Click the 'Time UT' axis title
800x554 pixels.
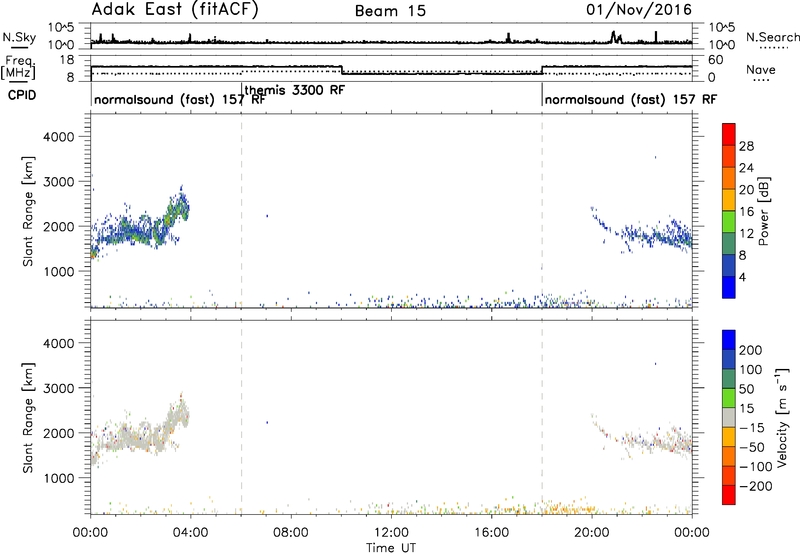tap(391, 548)
